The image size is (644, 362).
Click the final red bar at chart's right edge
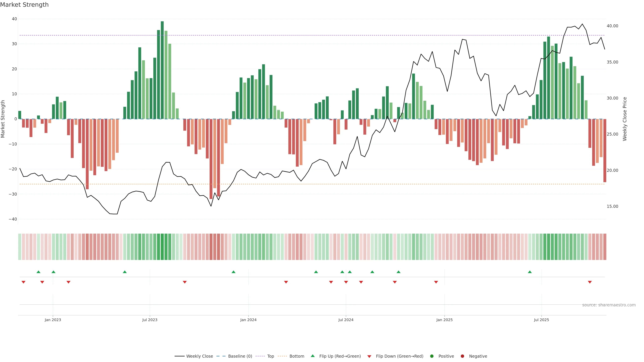[605, 150]
